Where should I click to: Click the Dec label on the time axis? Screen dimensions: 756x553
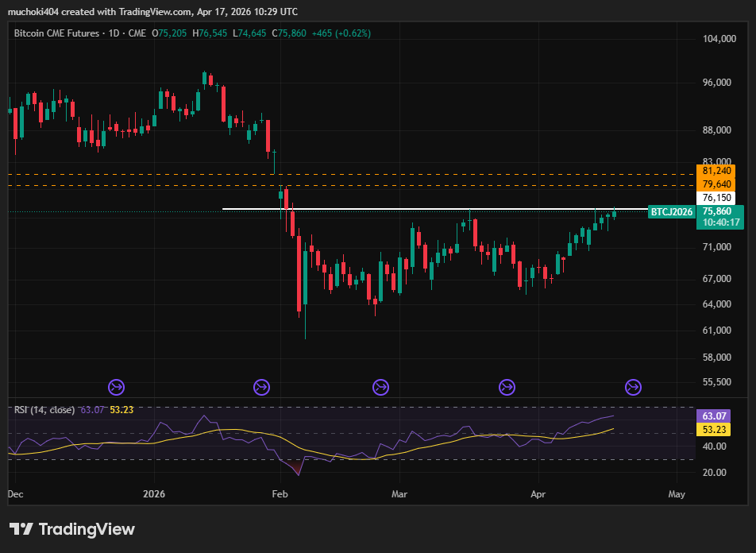[14, 493]
